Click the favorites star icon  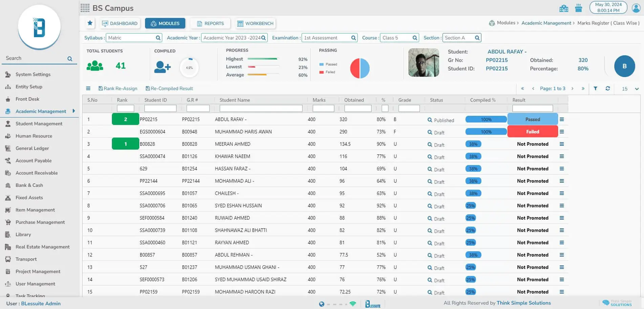(x=90, y=23)
